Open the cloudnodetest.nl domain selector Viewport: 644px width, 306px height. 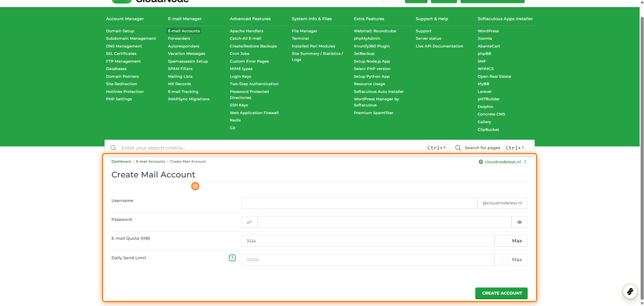click(502, 162)
